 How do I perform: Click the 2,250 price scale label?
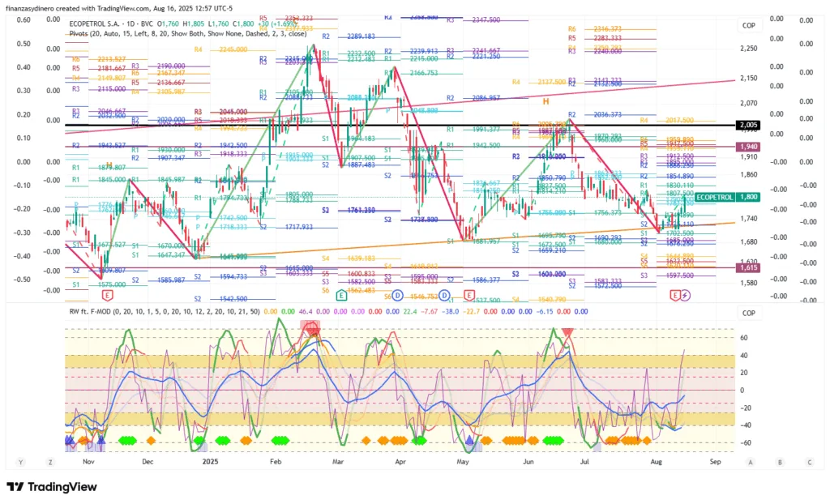[x=748, y=48]
